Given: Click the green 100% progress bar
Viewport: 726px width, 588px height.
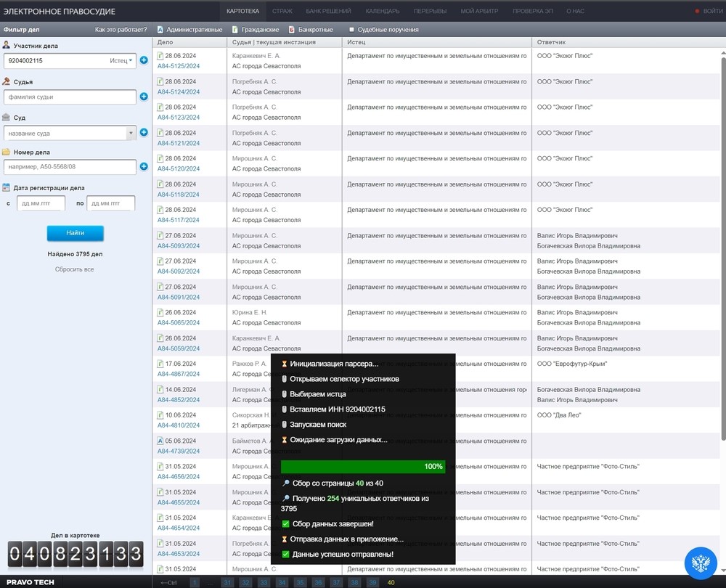Looking at the screenshot, I should tap(362, 466).
